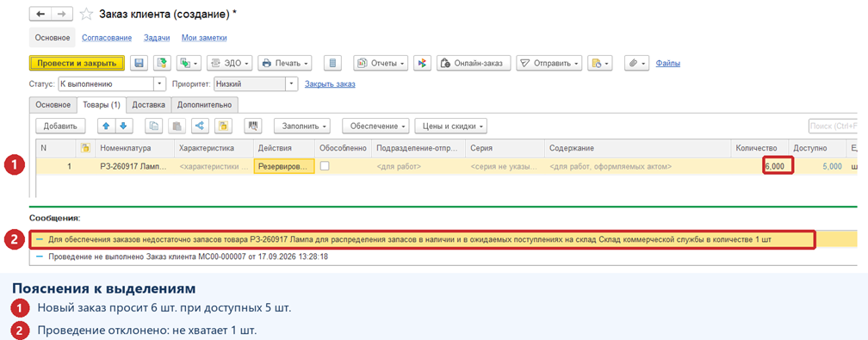Toggle the Обособленно checkbox in row 1

point(325,165)
